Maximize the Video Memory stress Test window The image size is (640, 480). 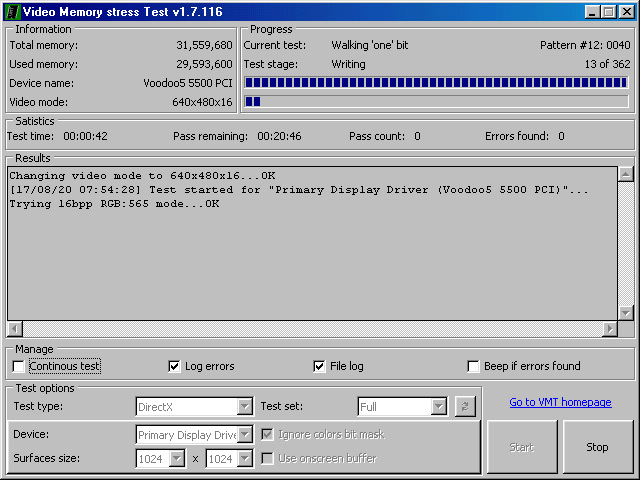(x=609, y=11)
